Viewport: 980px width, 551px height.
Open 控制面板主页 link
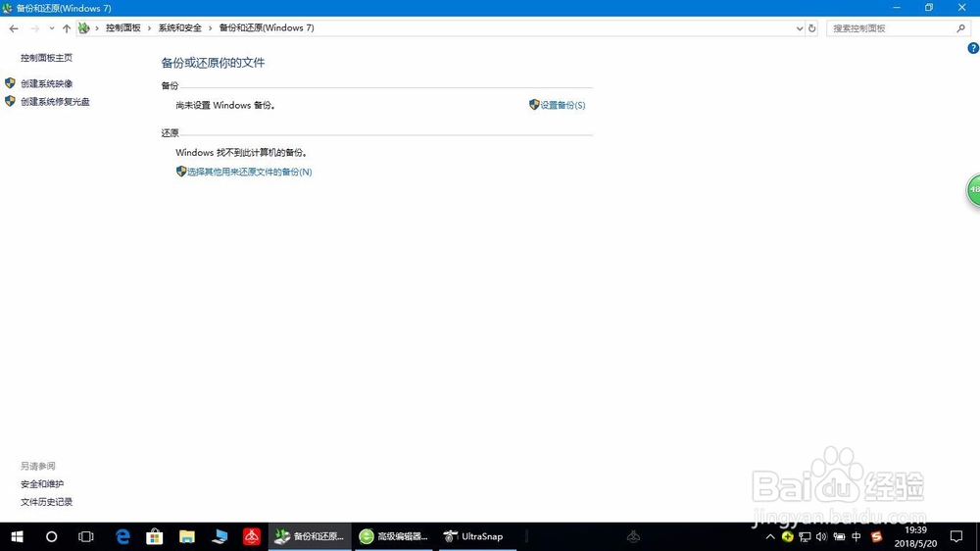click(x=46, y=58)
